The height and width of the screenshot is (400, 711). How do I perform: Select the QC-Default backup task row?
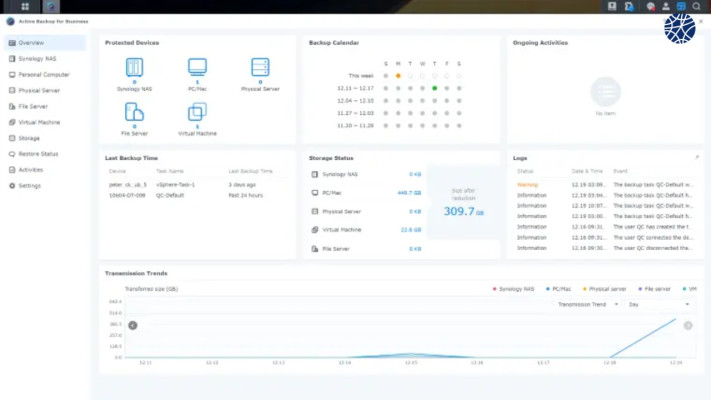pyautogui.click(x=197, y=195)
